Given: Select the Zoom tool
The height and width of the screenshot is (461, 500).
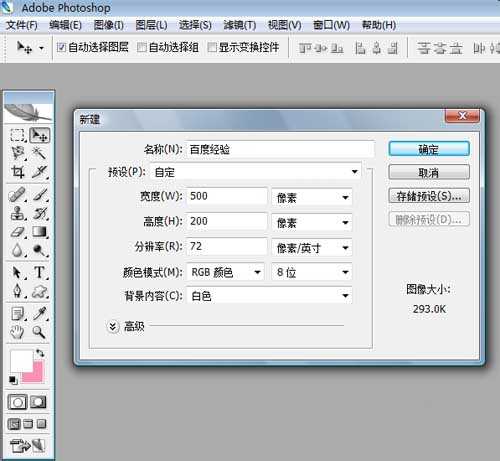Looking at the screenshot, I should pyautogui.click(x=39, y=332).
